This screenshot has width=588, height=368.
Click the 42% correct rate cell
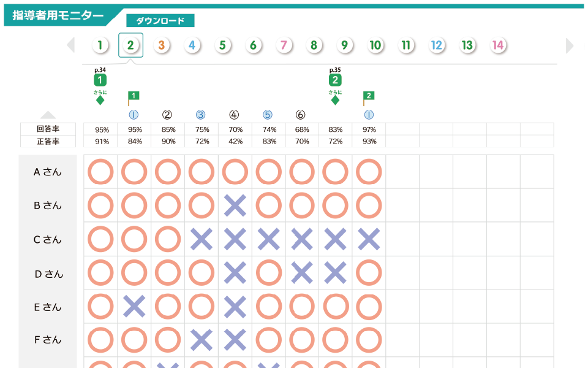[235, 142]
